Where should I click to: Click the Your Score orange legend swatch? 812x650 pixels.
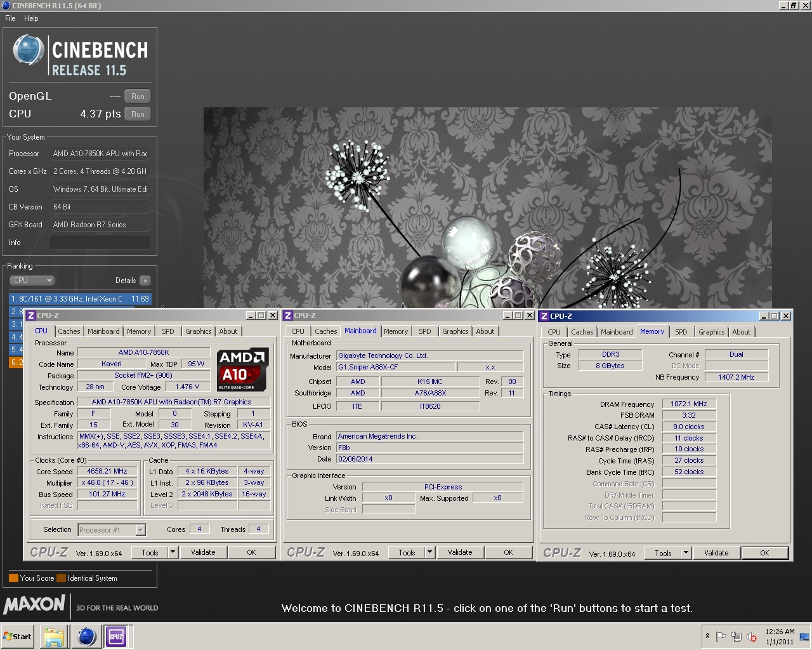[x=13, y=578]
